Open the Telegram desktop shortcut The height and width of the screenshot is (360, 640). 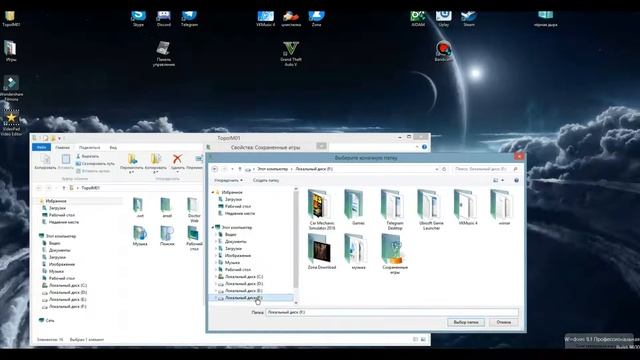[189, 18]
